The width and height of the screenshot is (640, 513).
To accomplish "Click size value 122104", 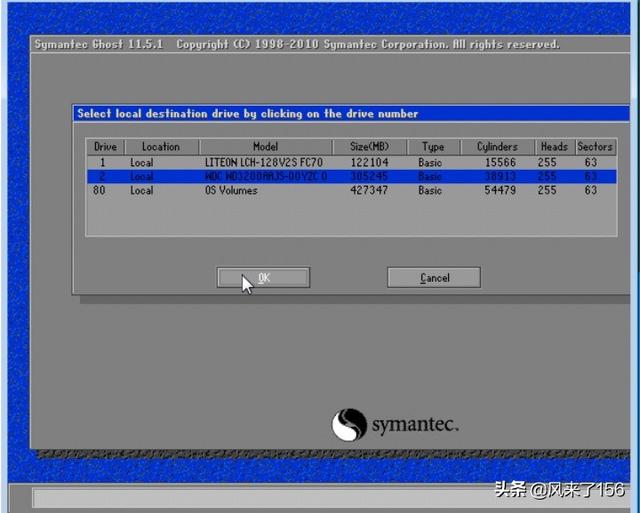I will tap(369, 162).
